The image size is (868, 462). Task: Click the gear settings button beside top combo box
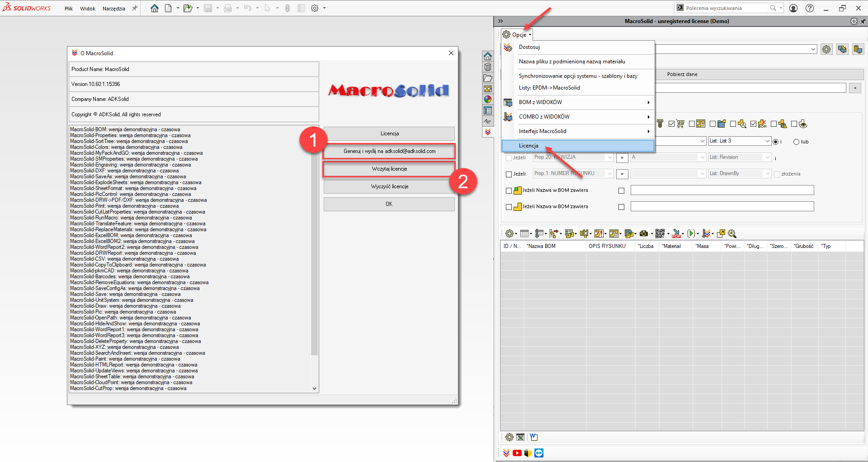(826, 49)
